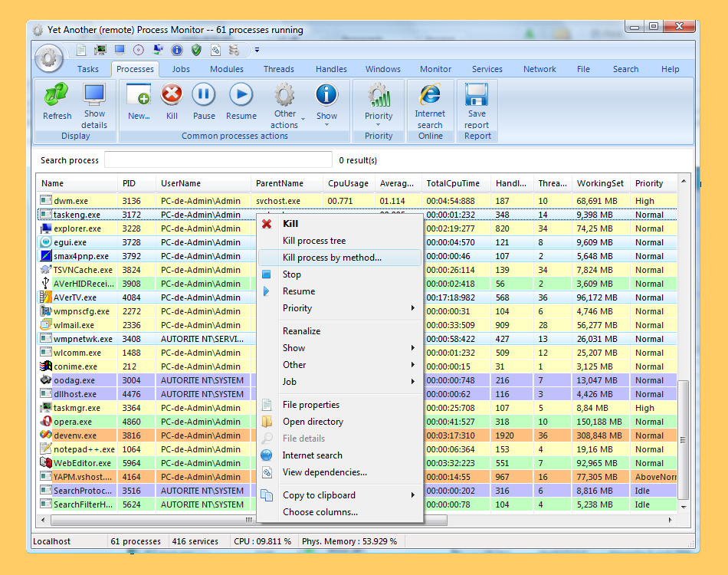Click the vertical scrollbar thumb in process list
This screenshot has height=575, width=728.
[683, 439]
